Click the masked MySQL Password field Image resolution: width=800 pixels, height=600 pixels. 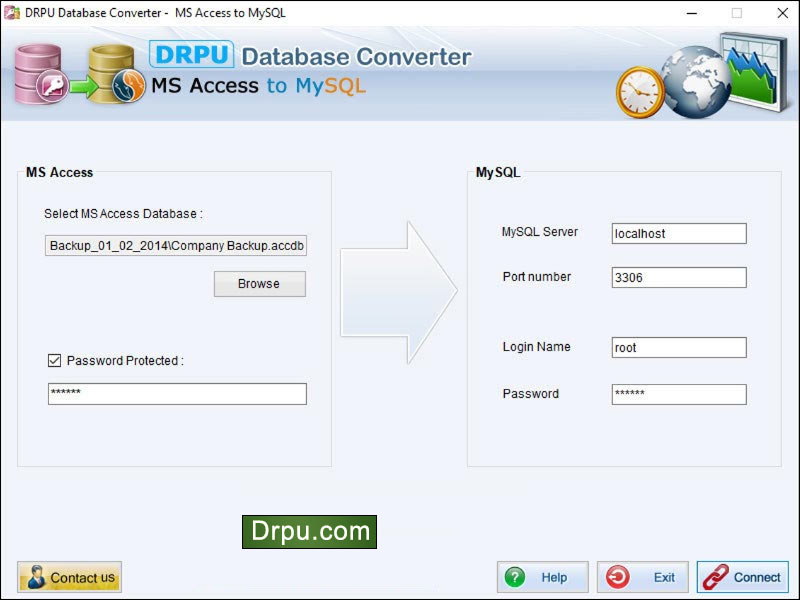tap(679, 394)
